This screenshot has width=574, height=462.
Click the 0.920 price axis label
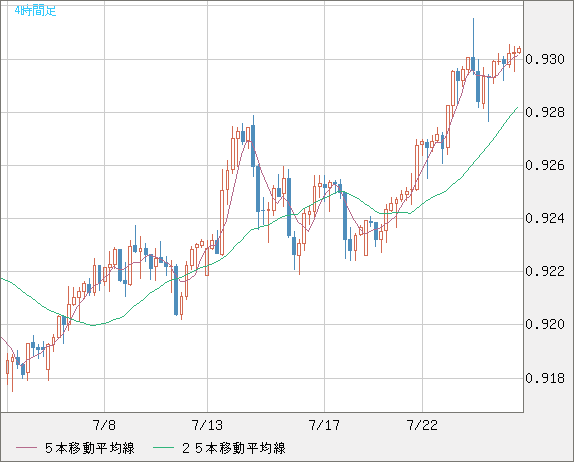(x=545, y=324)
